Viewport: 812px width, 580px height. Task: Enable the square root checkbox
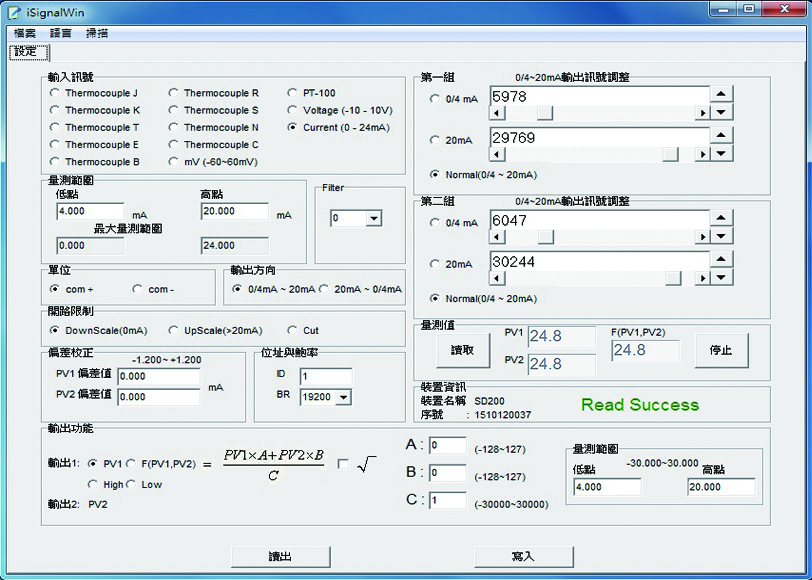[x=343, y=463]
